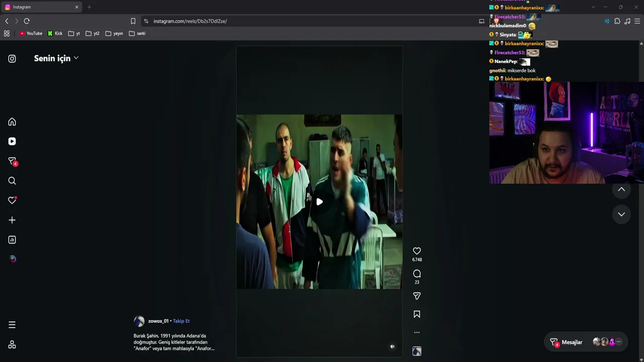Go to the previous reel with the up arrow
The height and width of the screenshot is (362, 644).
(621, 190)
